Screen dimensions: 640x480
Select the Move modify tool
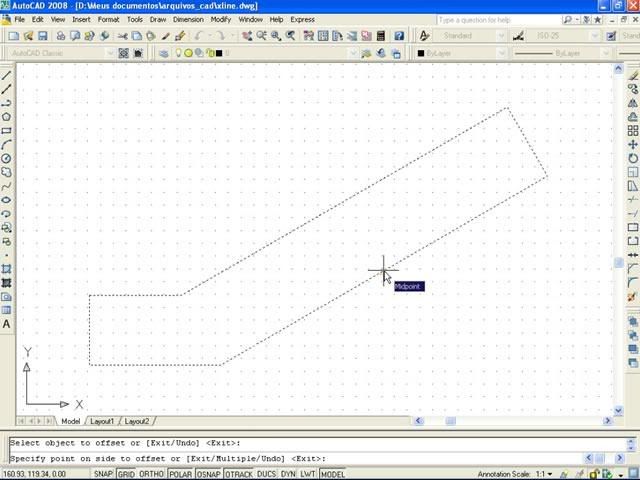(x=633, y=144)
